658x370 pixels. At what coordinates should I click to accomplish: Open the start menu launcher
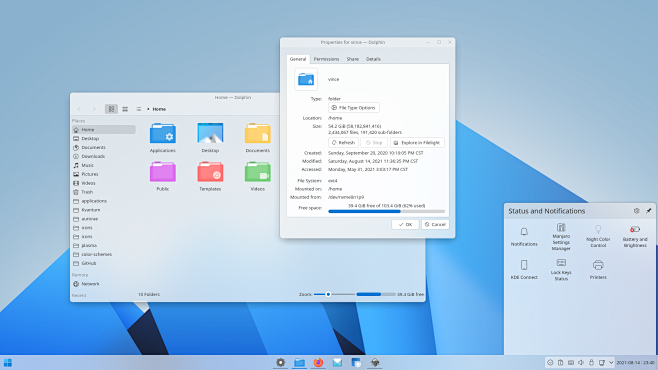(x=8, y=362)
